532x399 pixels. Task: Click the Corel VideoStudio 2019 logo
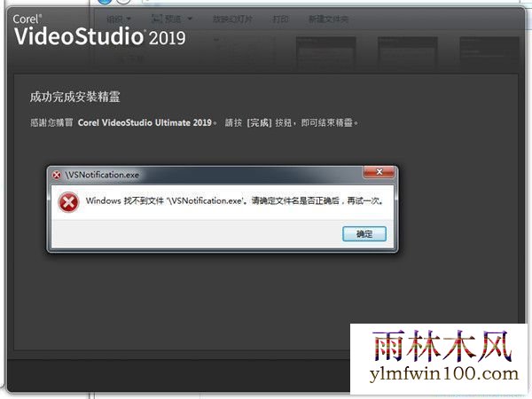[x=99, y=30]
